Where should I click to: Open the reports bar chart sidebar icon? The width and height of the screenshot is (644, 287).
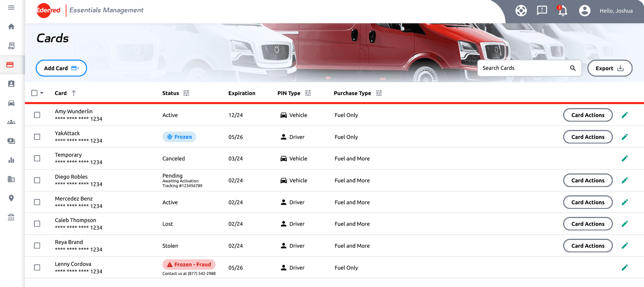point(11,160)
